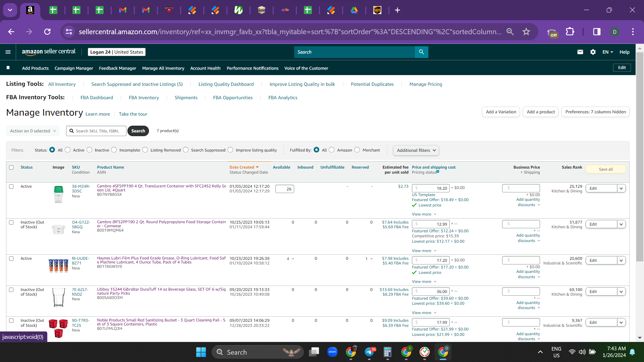Open Preferences: 7 columns hidden
The height and width of the screenshot is (362, 644).
pos(595,112)
